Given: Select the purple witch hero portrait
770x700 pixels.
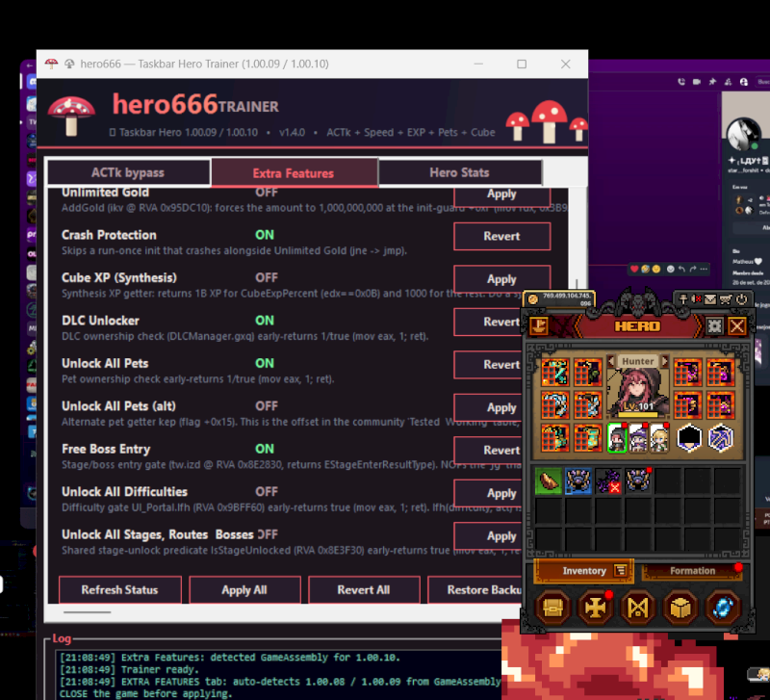Looking at the screenshot, I should (638, 438).
